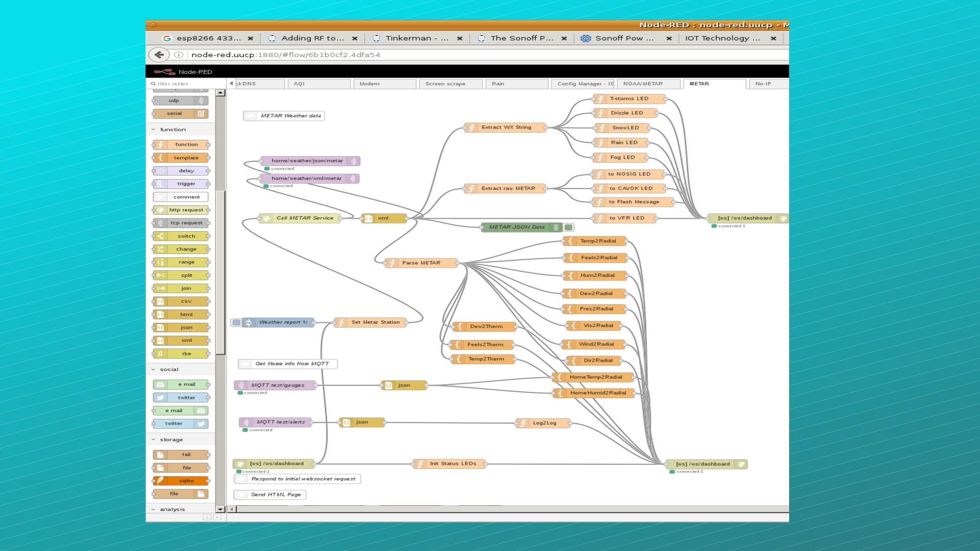
Task: Close the Tinkerman browser tab
Action: 460,38
